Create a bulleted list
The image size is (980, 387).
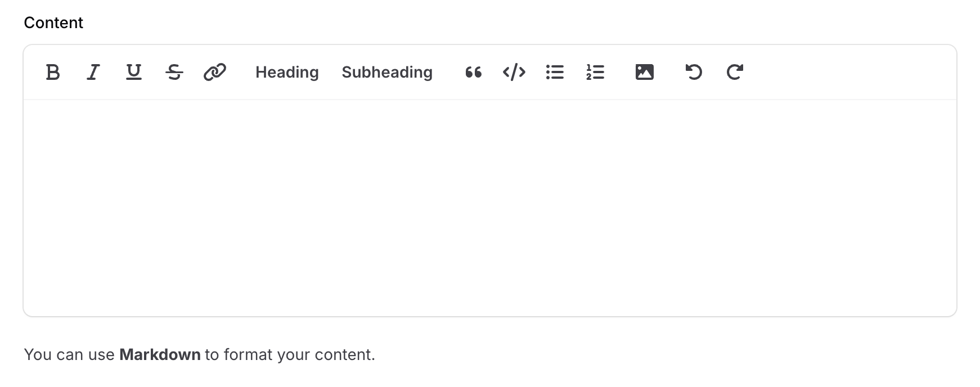[555, 72]
